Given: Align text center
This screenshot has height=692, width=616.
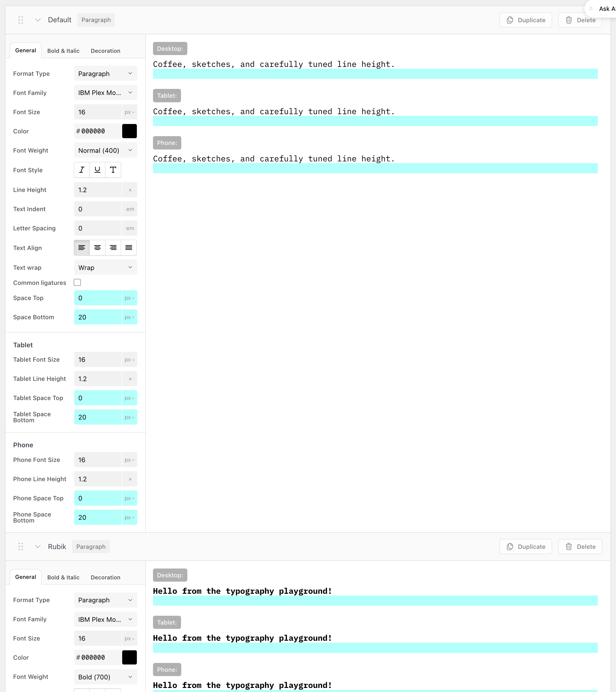Looking at the screenshot, I should 97,248.
